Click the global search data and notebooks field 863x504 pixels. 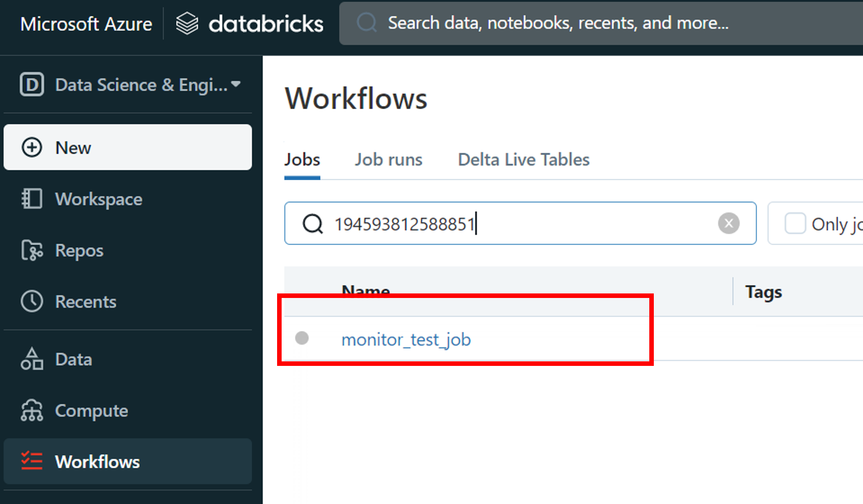pos(589,23)
